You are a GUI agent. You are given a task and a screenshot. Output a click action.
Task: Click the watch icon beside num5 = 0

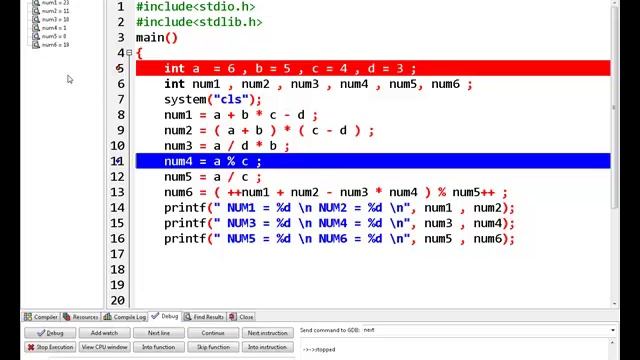pyautogui.click(x=36, y=36)
